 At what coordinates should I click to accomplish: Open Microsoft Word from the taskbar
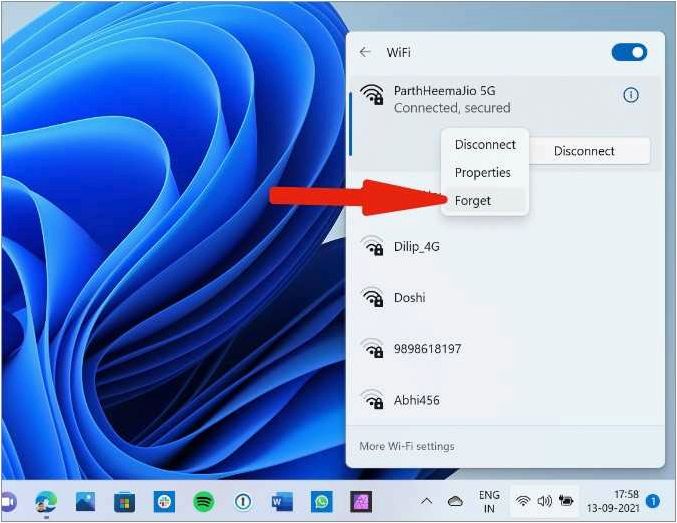pyautogui.click(x=282, y=502)
